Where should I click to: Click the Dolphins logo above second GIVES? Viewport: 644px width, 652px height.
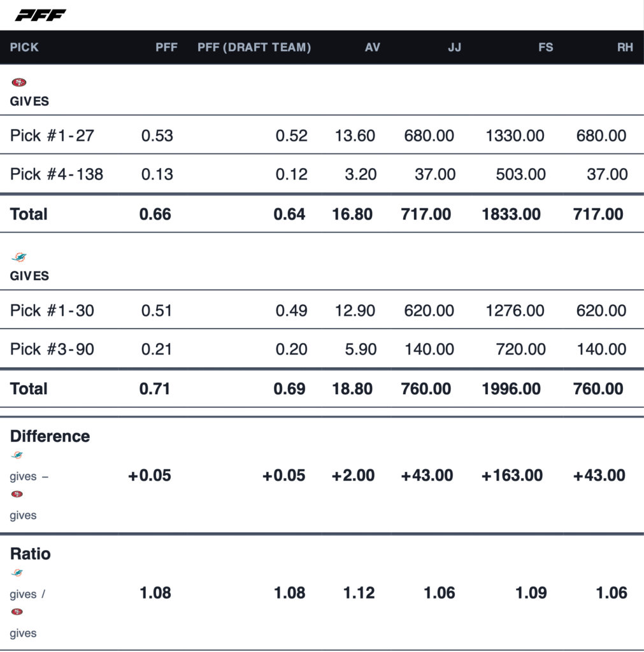(x=19, y=257)
